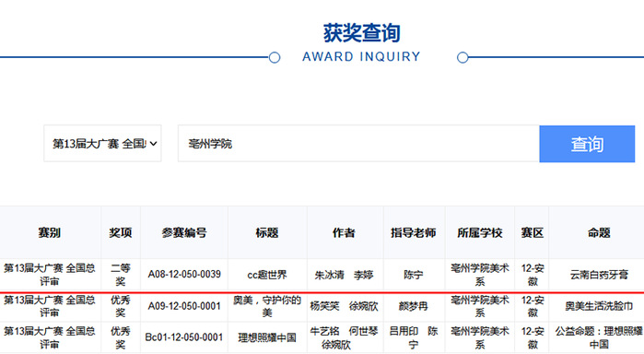Viewport: 644px width, 354px height.
Task: Click instructors 吕用印 陈宁
Action: tap(413, 338)
